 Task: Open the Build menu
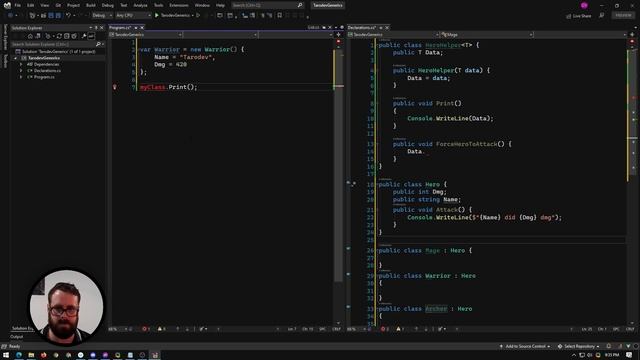coord(91,5)
